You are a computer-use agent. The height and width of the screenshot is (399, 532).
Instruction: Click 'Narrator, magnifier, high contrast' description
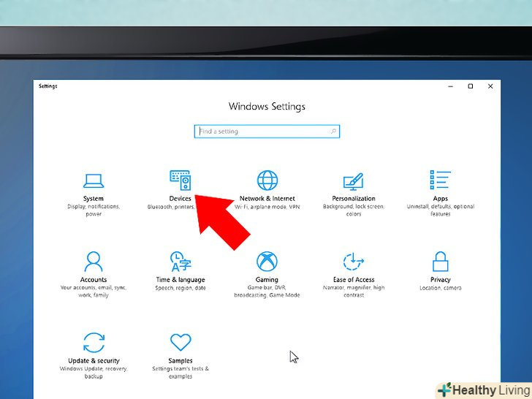point(354,292)
